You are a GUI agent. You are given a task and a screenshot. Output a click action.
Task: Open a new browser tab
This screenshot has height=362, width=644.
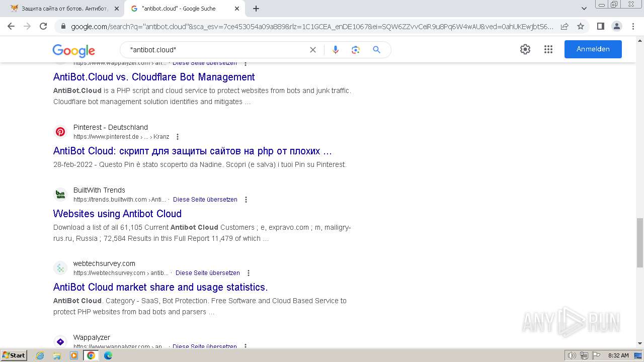point(256,9)
